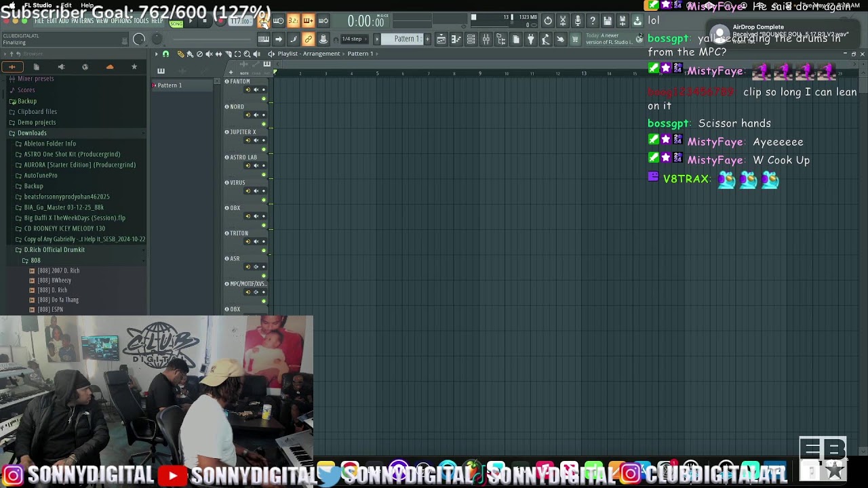Select the Draw pencil tool in Playlist
This screenshot has width=868, height=488.
(x=181, y=54)
